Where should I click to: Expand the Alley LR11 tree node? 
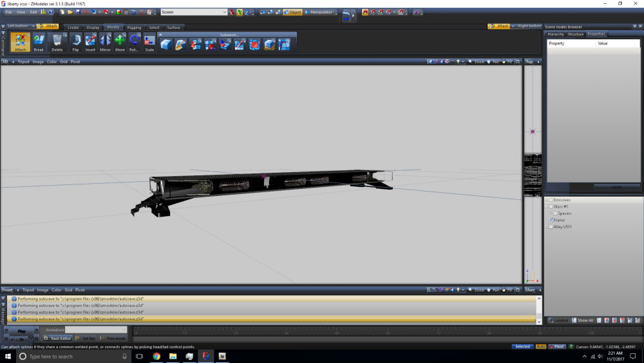[546, 226]
